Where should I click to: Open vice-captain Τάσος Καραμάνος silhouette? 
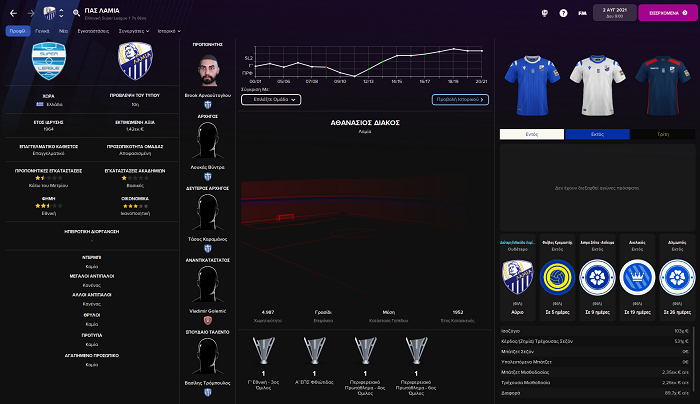click(208, 212)
